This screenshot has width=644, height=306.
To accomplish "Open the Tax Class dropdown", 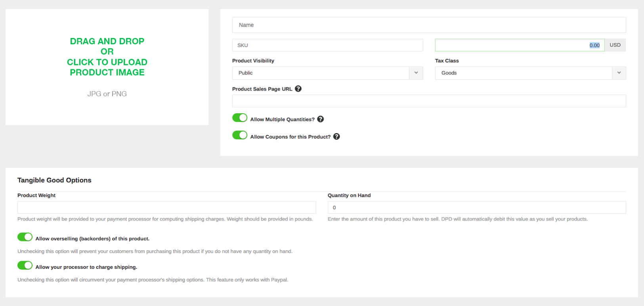I will coord(530,73).
